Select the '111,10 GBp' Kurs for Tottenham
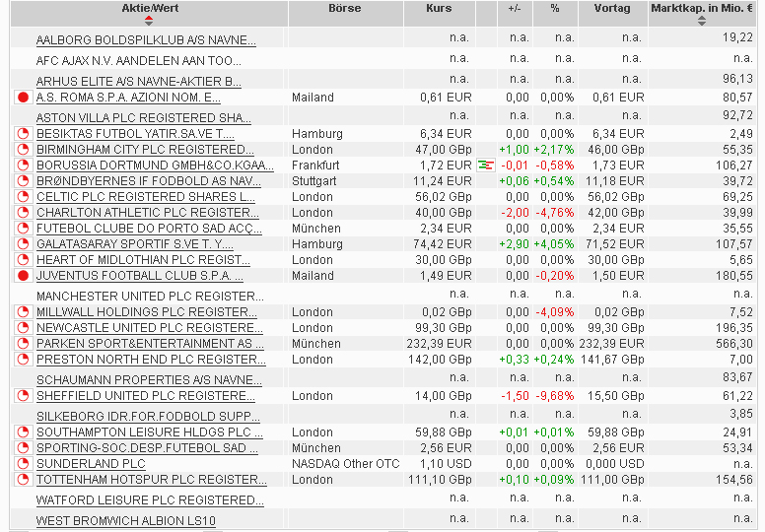This screenshot has width=765, height=532. (x=440, y=480)
